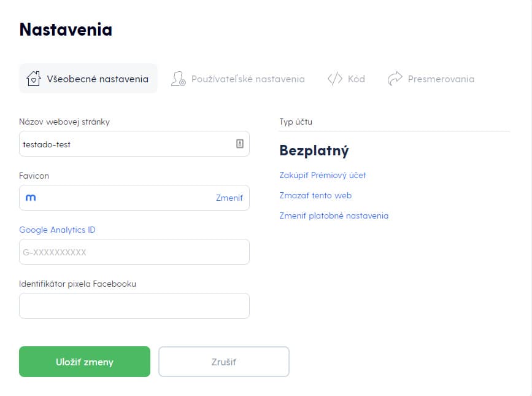
Task: Open the Kód tab
Action: (x=346, y=79)
